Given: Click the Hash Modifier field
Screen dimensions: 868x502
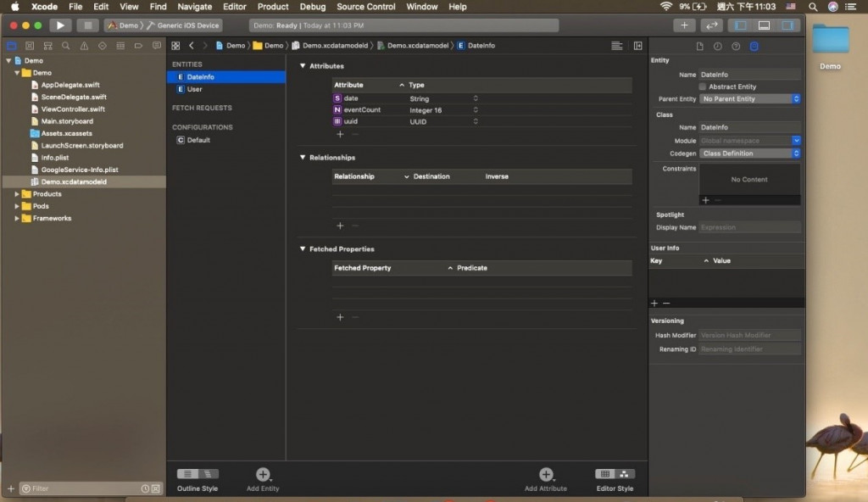Looking at the screenshot, I should coord(749,335).
